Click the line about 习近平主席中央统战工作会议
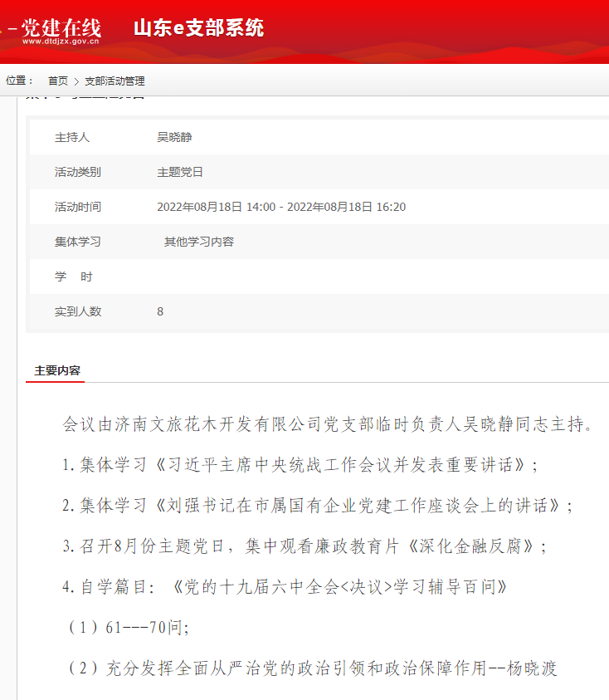This screenshot has width=609, height=700. [300, 465]
